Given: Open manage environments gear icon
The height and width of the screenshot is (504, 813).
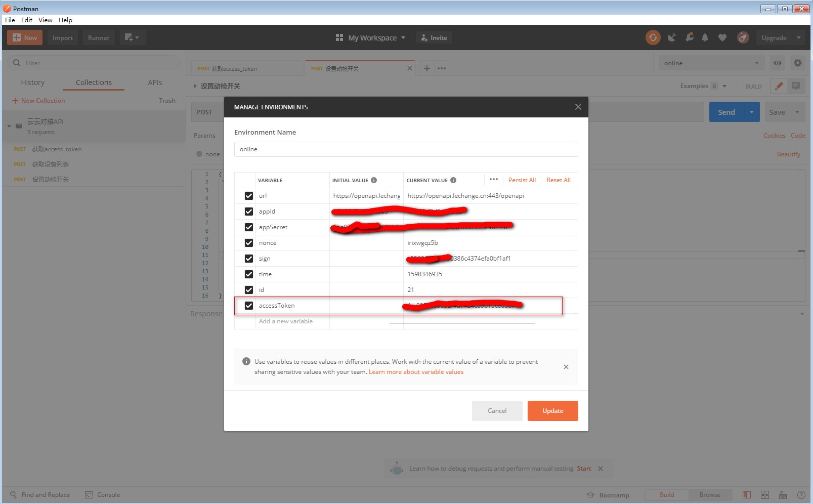Looking at the screenshot, I should [x=797, y=63].
